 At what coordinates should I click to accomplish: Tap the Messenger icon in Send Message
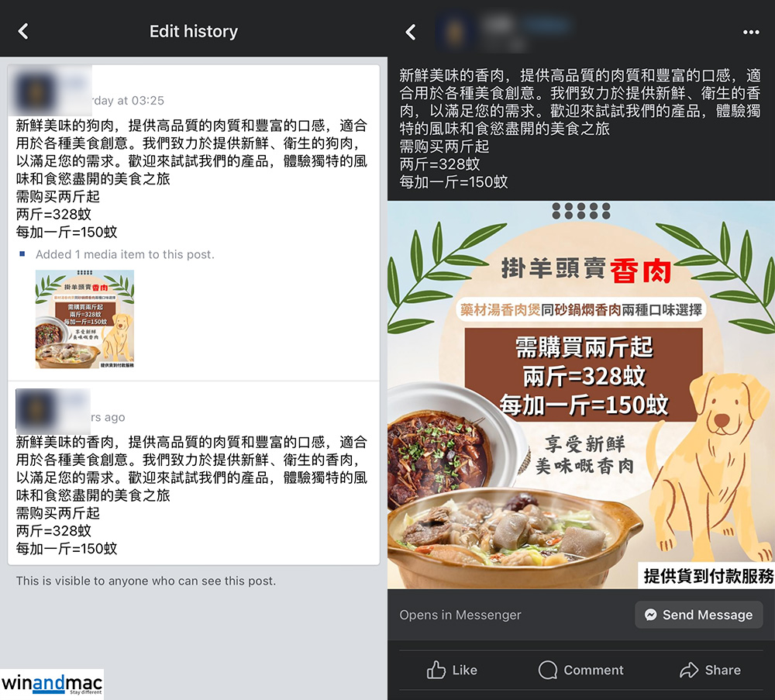pos(651,615)
